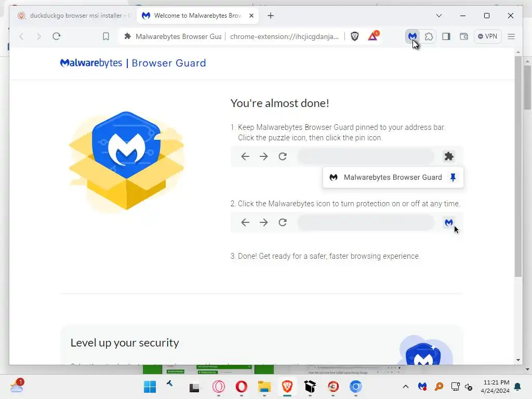Show hidden system tray icons
The width and height of the screenshot is (532, 399).
405,387
